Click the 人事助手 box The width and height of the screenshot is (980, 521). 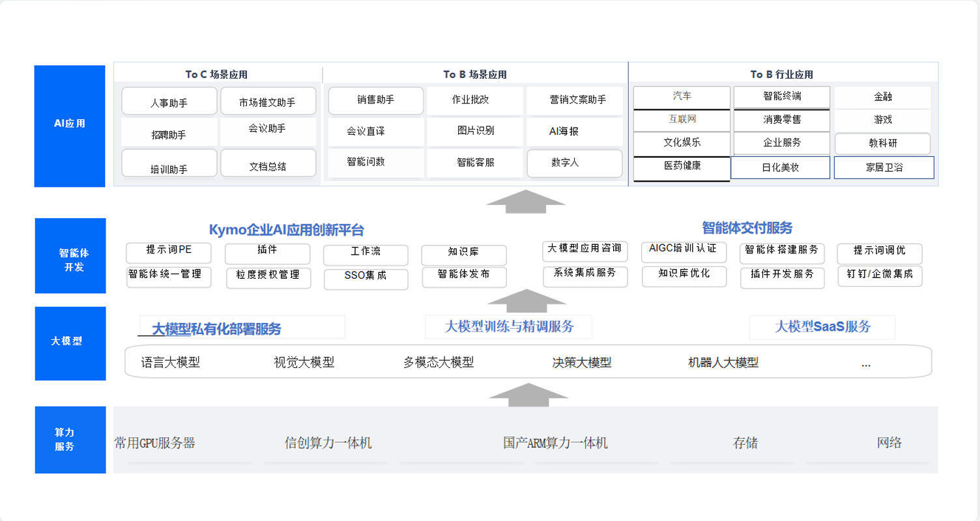(169, 102)
